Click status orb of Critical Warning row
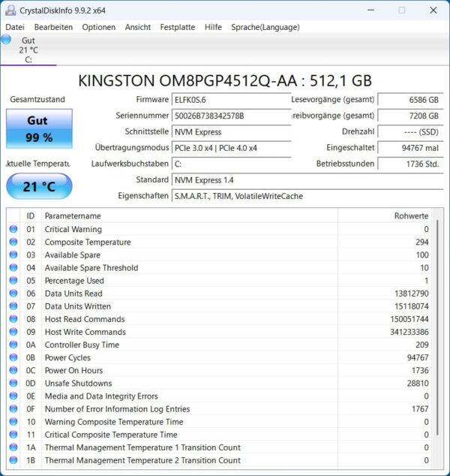The height and width of the screenshot is (476, 450). pyautogui.click(x=13, y=229)
